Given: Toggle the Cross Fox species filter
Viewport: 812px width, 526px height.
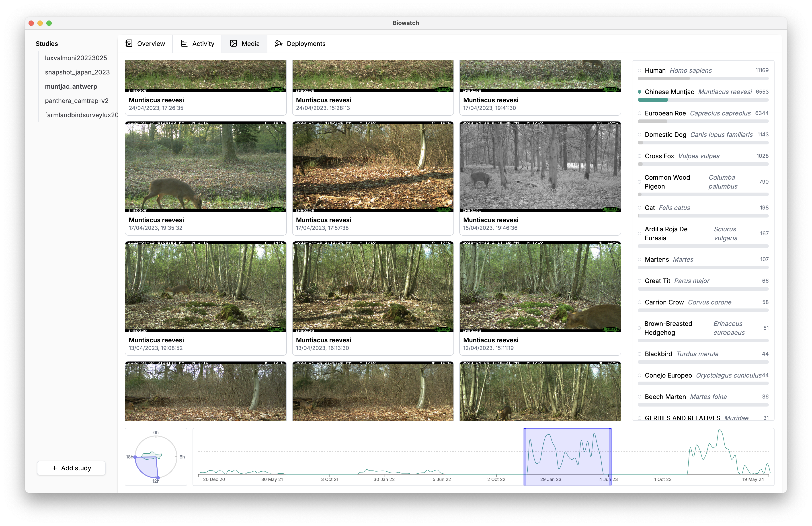Looking at the screenshot, I should [640, 156].
